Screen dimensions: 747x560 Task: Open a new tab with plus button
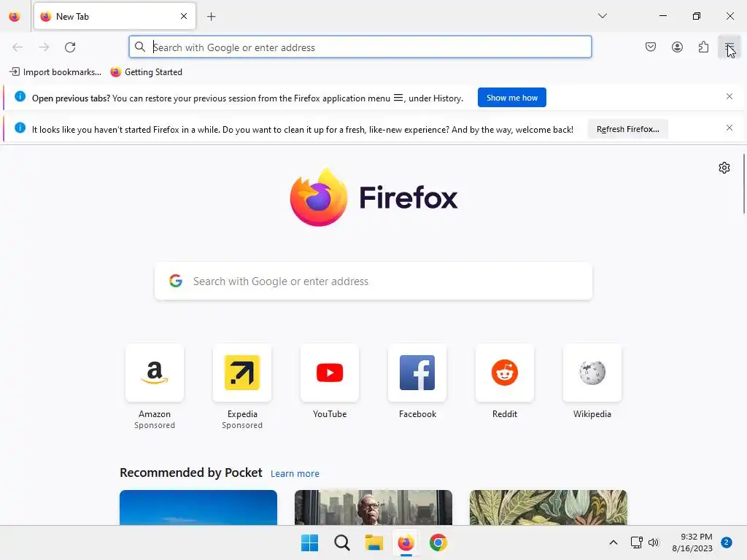(x=212, y=17)
